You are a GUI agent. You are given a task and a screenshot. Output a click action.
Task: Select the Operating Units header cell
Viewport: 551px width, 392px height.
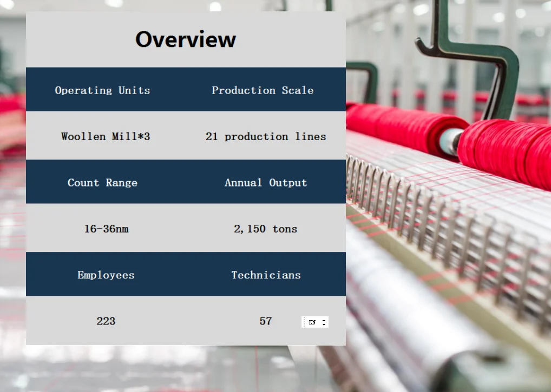103,90
